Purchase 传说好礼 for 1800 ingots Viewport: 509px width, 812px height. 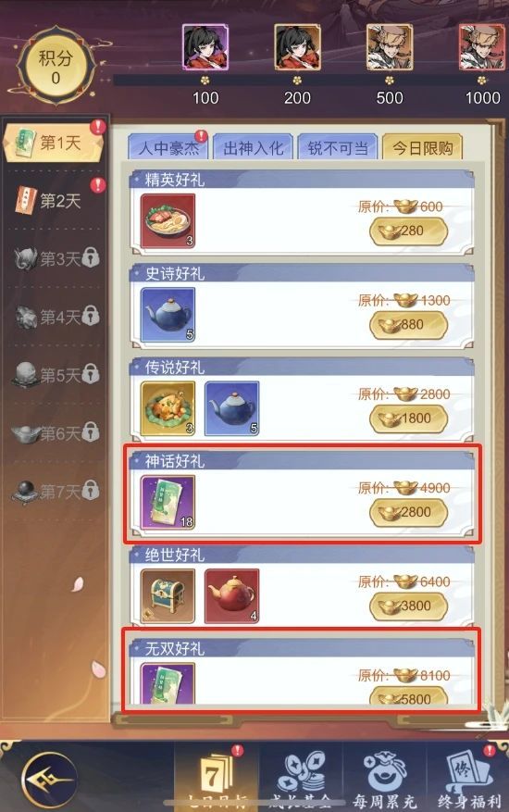408,418
